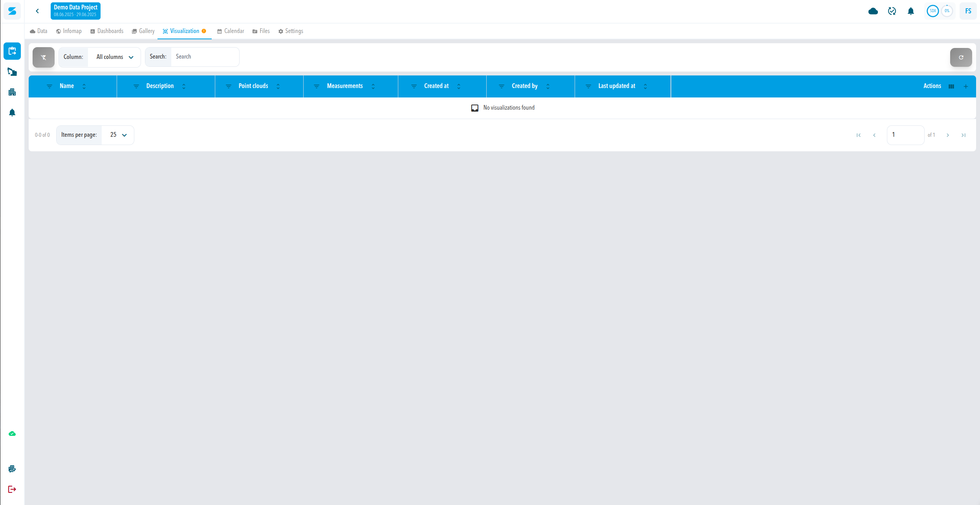Viewport: 980px width, 505px height.
Task: Click the '0-0 of 0' count text
Action: point(42,135)
